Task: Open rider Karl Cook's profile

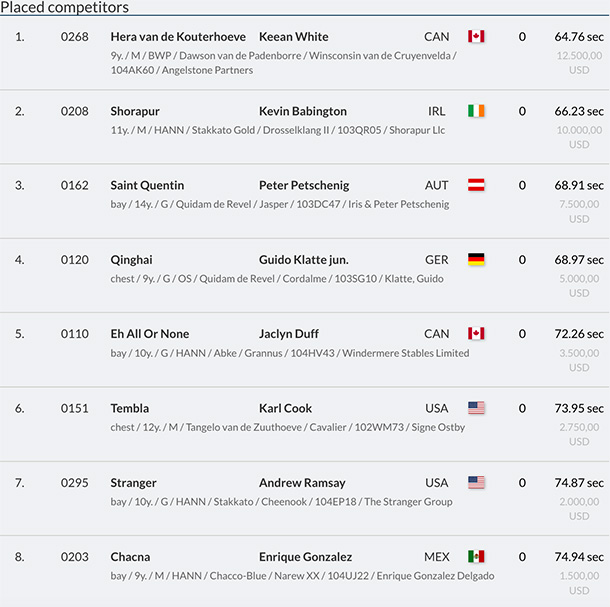Action: 285,408
